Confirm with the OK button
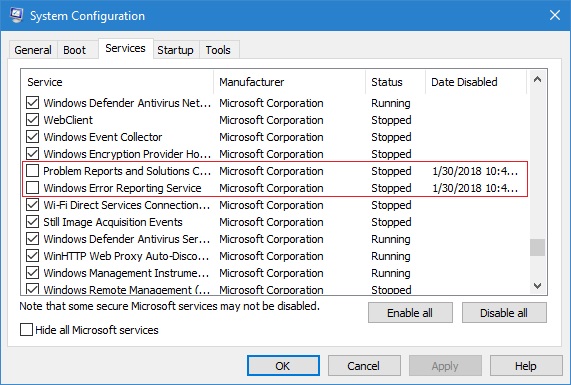This screenshot has height=385, width=571. point(283,366)
